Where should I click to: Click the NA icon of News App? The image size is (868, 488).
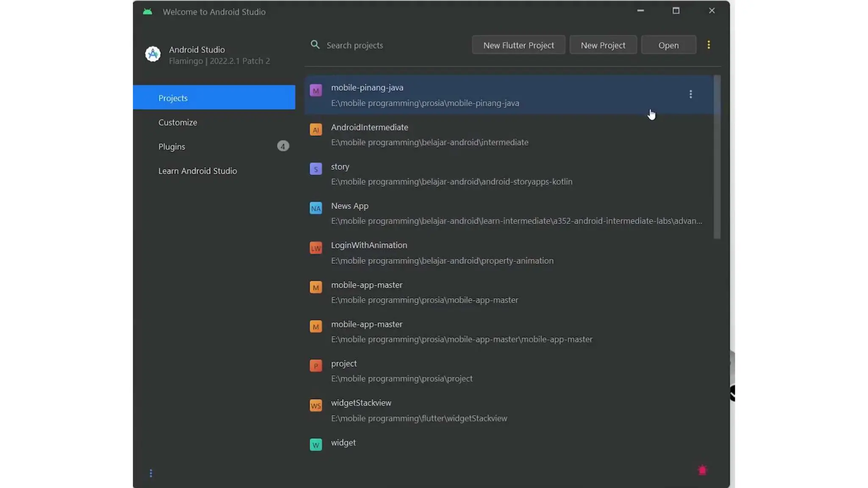(316, 208)
